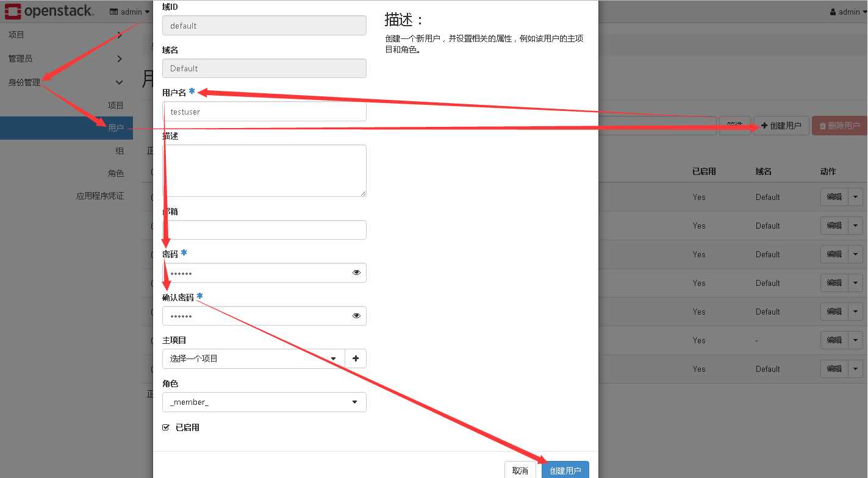Click the 用户名 field containing testuser
Viewport: 868px width, 478px height.
coord(264,112)
